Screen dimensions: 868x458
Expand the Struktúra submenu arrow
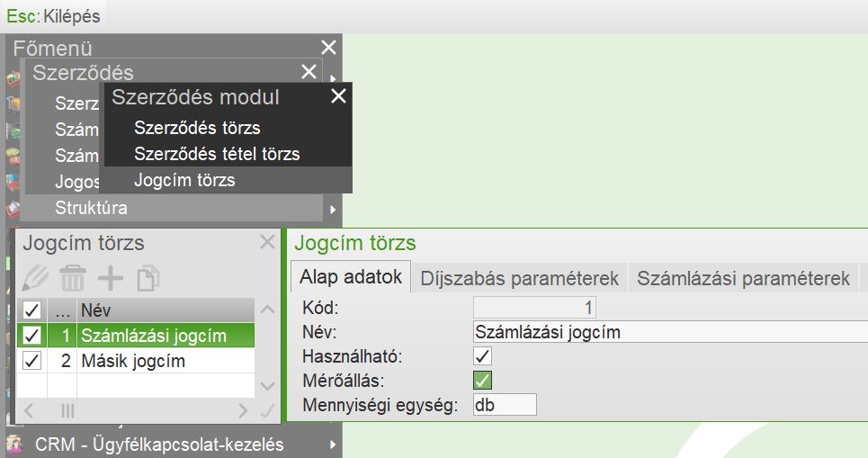tap(333, 210)
